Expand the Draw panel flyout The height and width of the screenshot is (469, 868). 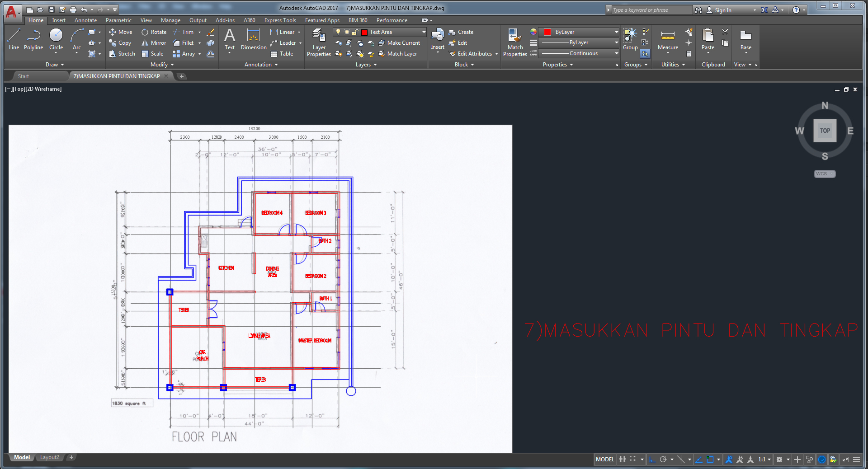pos(55,65)
